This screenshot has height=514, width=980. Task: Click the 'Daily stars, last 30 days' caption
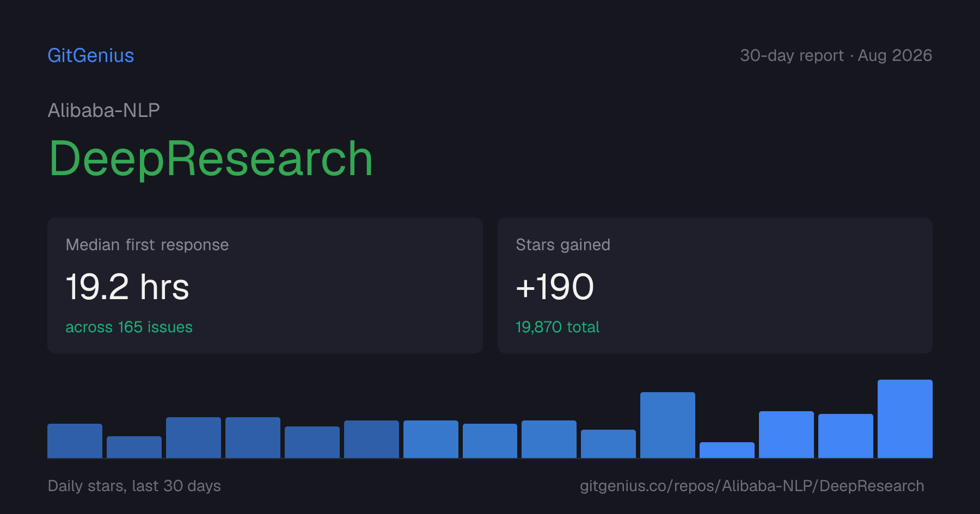coord(134,486)
